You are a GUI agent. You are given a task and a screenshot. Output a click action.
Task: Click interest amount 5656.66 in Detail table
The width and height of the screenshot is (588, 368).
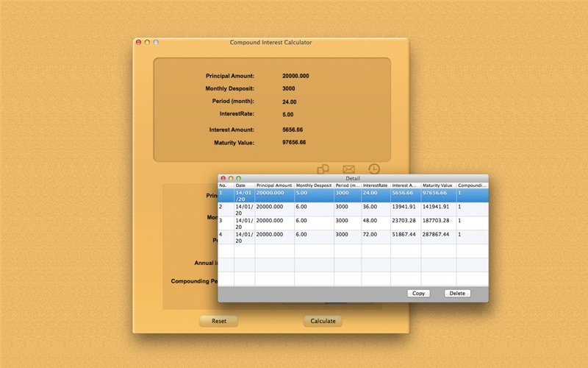(x=406, y=196)
